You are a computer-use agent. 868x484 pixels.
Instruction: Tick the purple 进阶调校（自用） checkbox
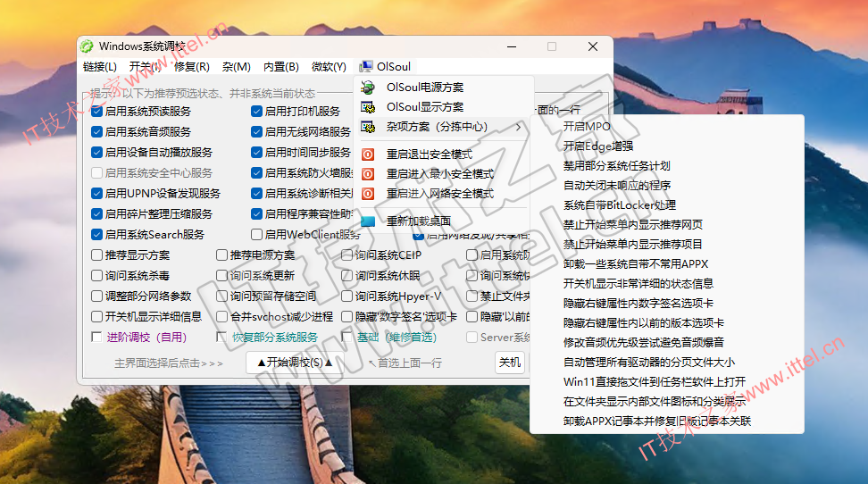[97, 338]
